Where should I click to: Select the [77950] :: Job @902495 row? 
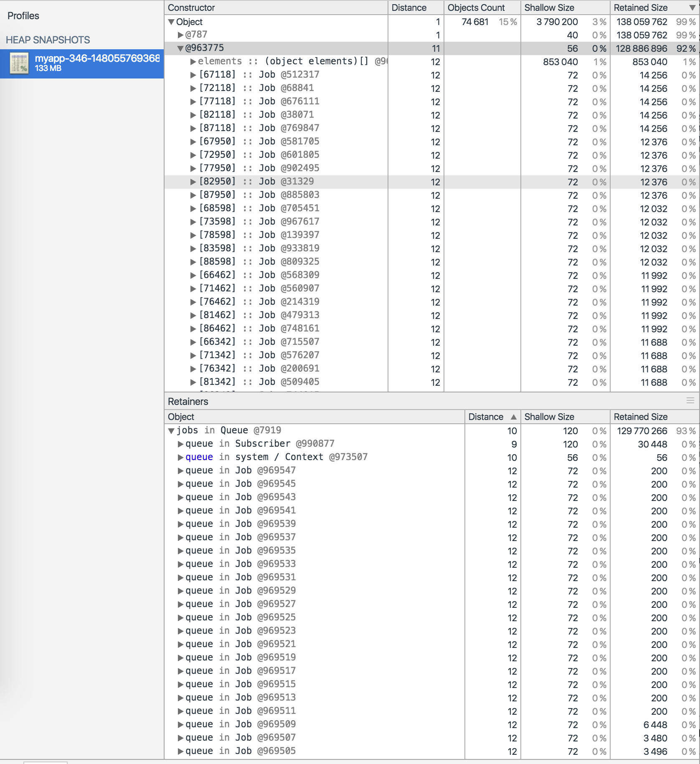click(432, 169)
